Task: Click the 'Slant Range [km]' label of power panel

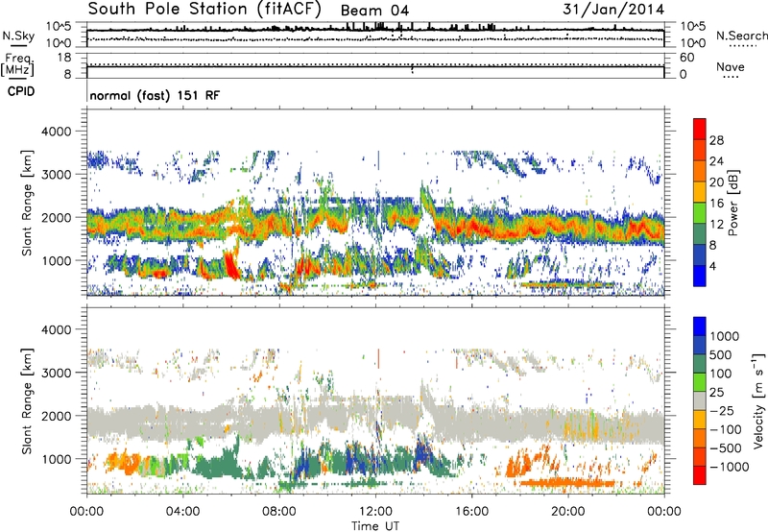Action: click(27, 203)
